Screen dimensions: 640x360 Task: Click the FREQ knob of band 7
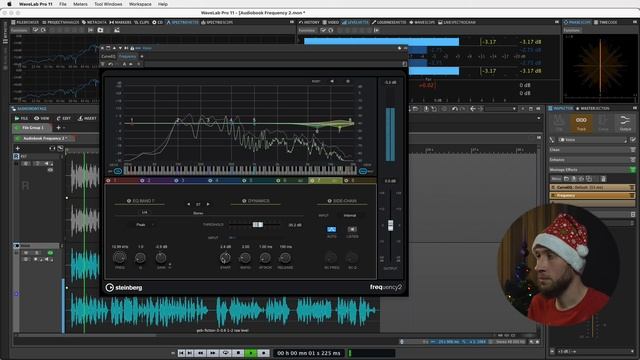click(x=120, y=257)
